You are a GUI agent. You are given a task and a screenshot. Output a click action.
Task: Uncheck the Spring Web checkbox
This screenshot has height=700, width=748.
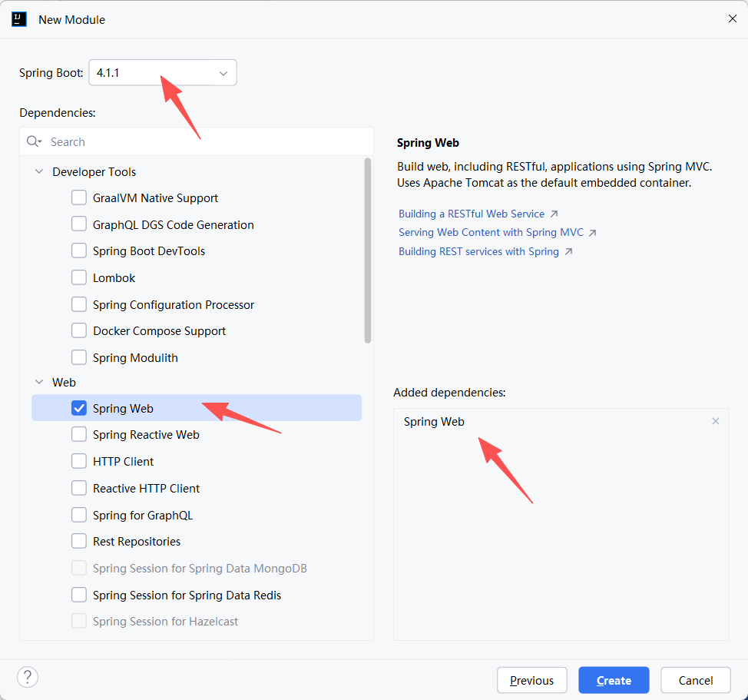pyautogui.click(x=78, y=408)
